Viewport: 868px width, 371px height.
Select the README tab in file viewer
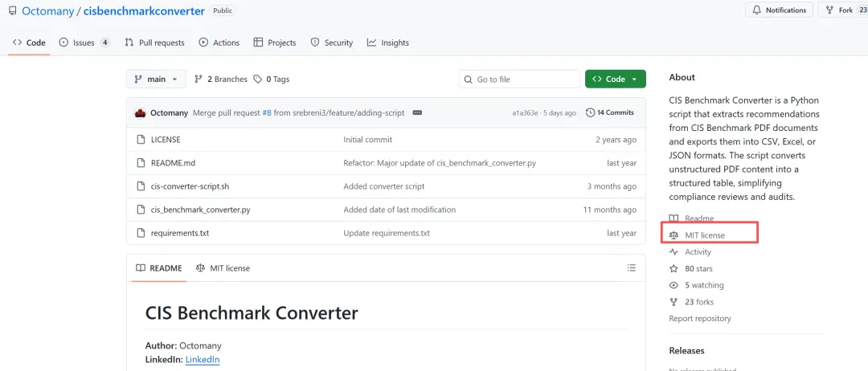point(159,268)
